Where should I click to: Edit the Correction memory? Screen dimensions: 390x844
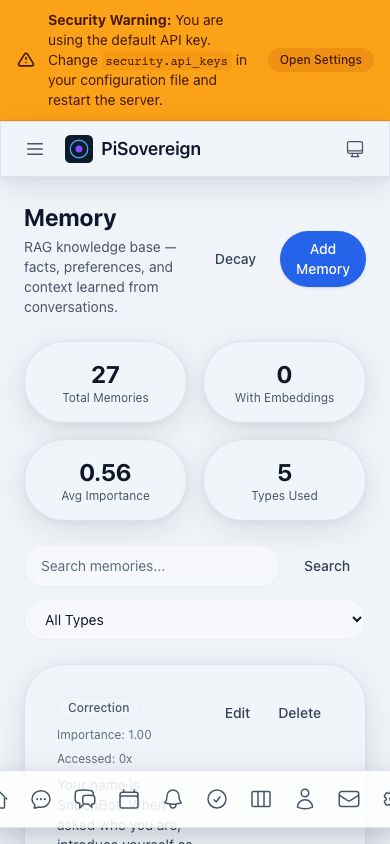(237, 713)
